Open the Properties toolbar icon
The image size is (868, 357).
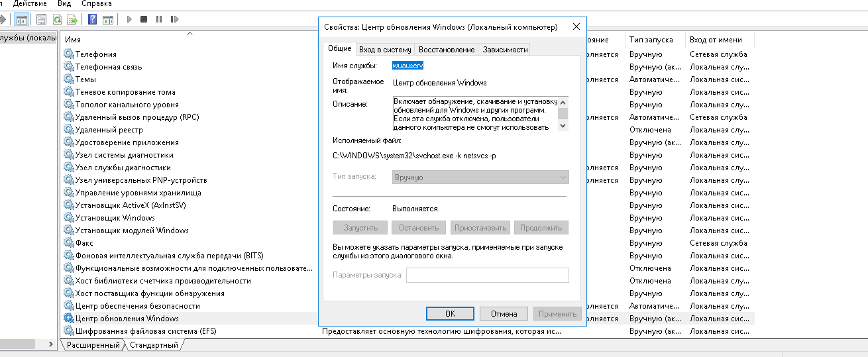(42, 19)
